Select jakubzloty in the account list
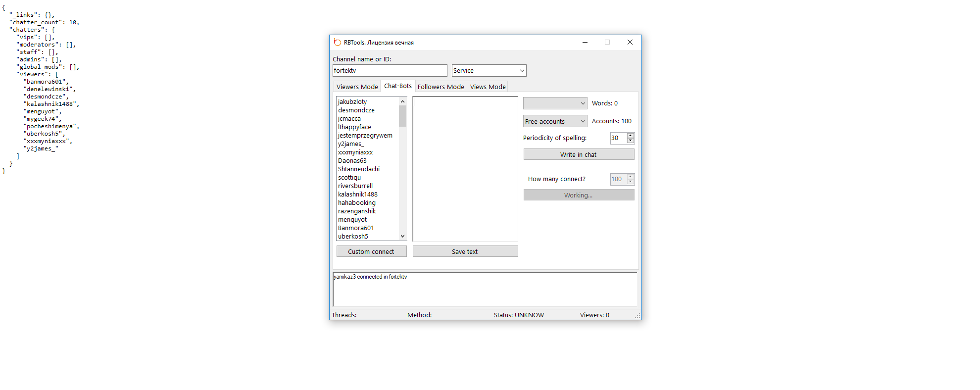 tap(352, 102)
